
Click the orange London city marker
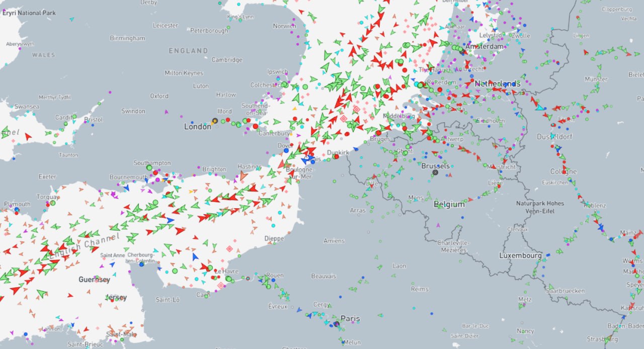coord(215,121)
